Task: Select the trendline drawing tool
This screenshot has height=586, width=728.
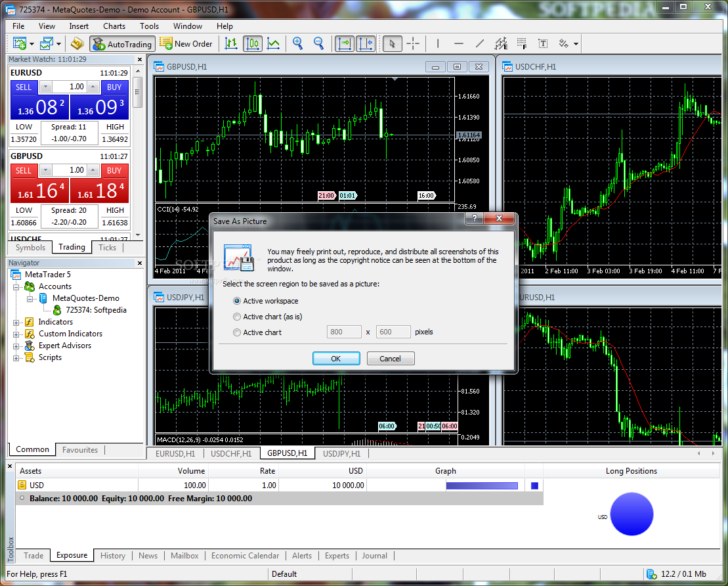Action: coord(480,43)
